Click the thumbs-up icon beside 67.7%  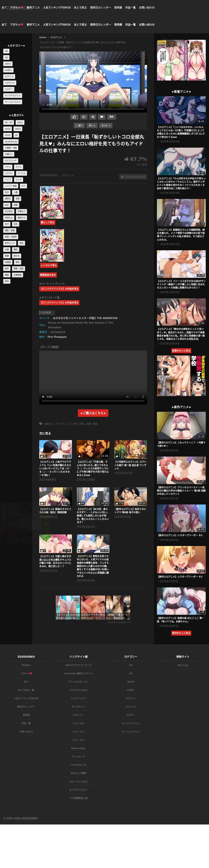click(126, 159)
